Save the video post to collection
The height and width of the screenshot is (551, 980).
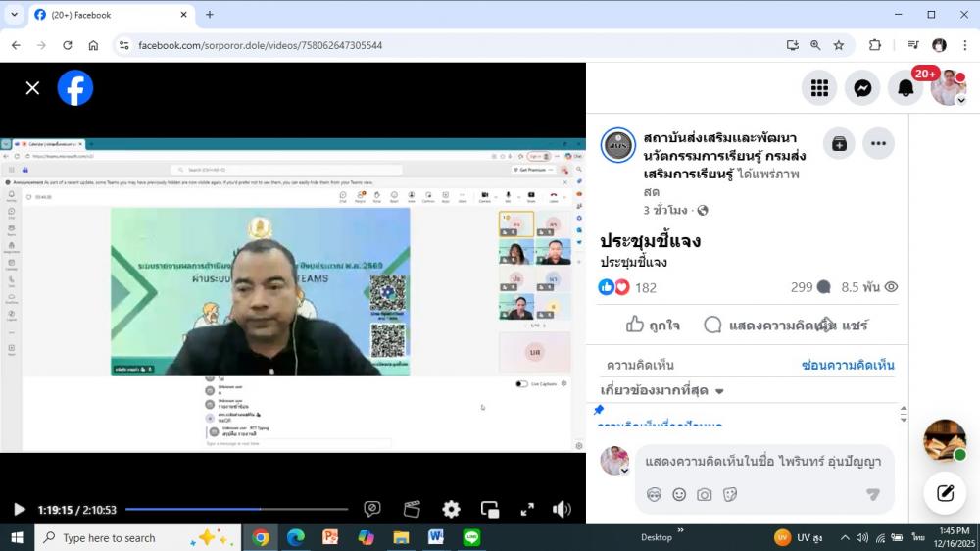839,143
